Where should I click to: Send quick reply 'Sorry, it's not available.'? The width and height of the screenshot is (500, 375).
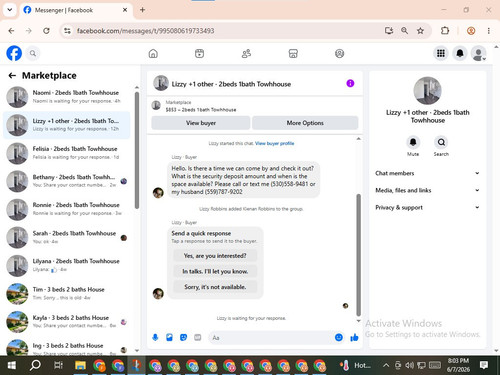[215, 287]
